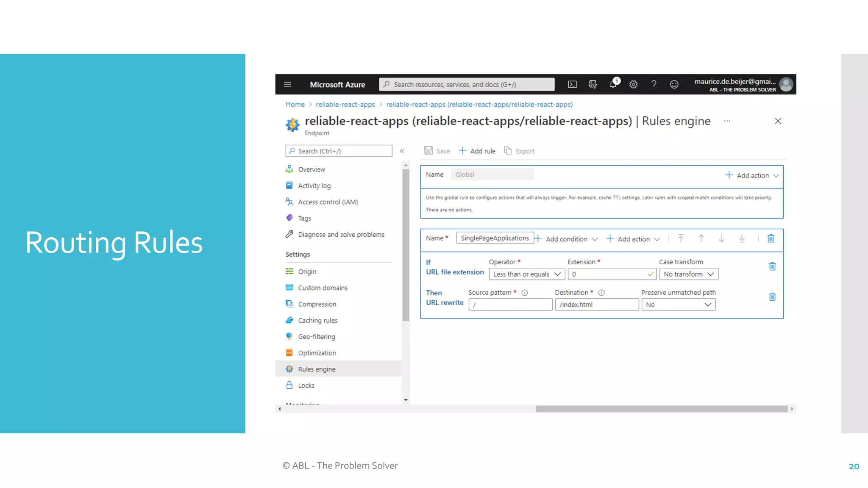Screen dimensions: 868x488
Task: Focus the left menu Search (Ctrl+/) box
Action: pos(339,151)
